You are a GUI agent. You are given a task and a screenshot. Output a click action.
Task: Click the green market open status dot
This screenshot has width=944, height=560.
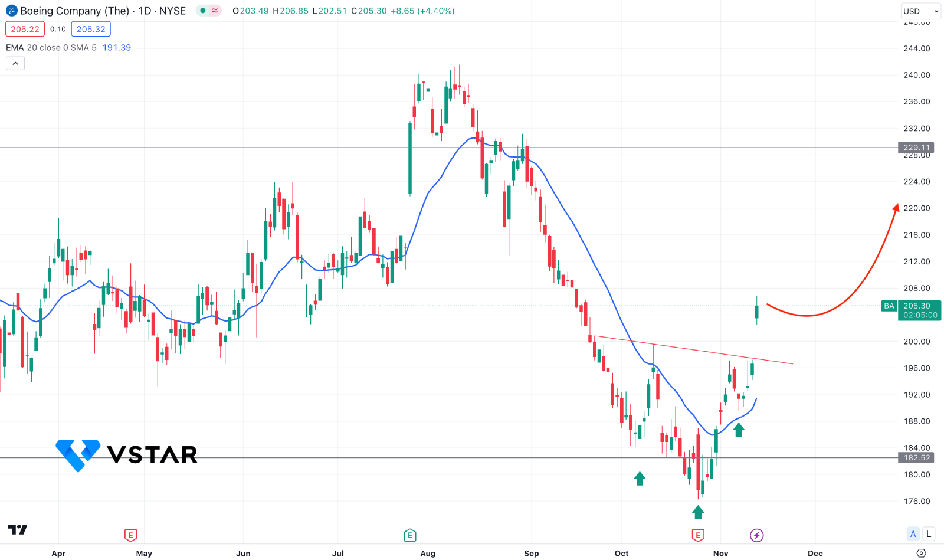click(203, 11)
